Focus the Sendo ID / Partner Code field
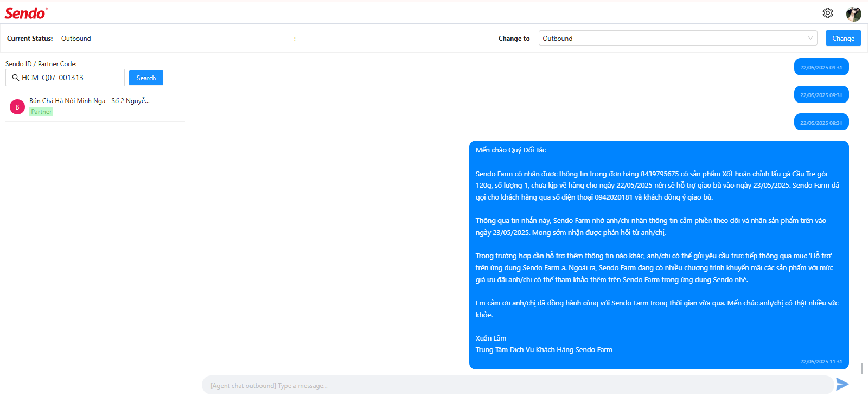The height and width of the screenshot is (402, 868). pyautogui.click(x=65, y=78)
